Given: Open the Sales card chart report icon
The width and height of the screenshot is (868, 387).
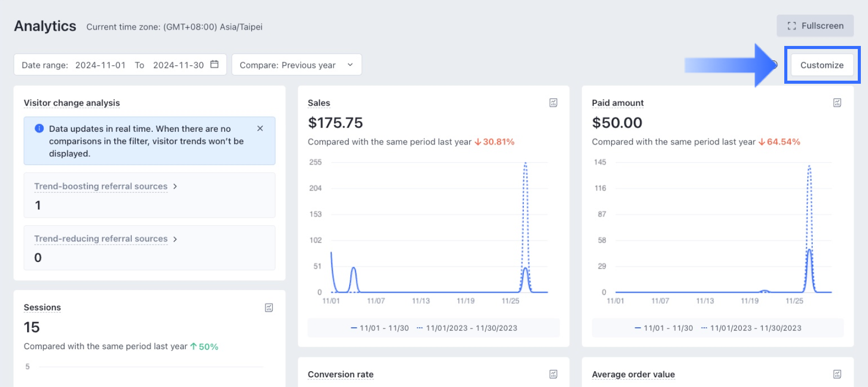Looking at the screenshot, I should pyautogui.click(x=553, y=103).
